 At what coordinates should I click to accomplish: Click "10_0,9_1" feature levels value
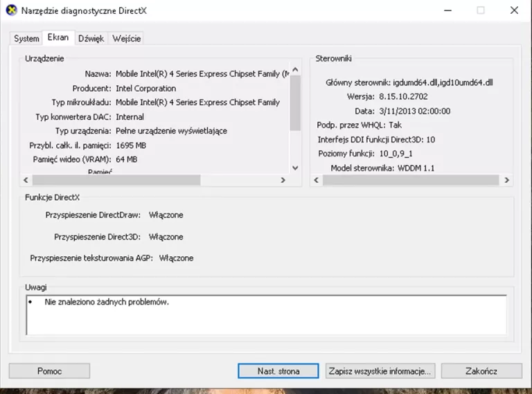(396, 154)
